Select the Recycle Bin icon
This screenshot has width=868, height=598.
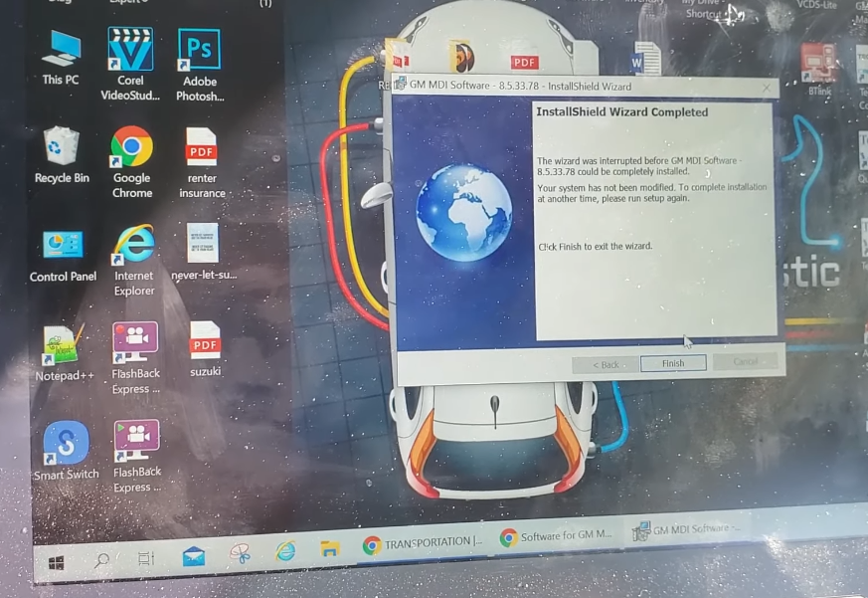62,154
